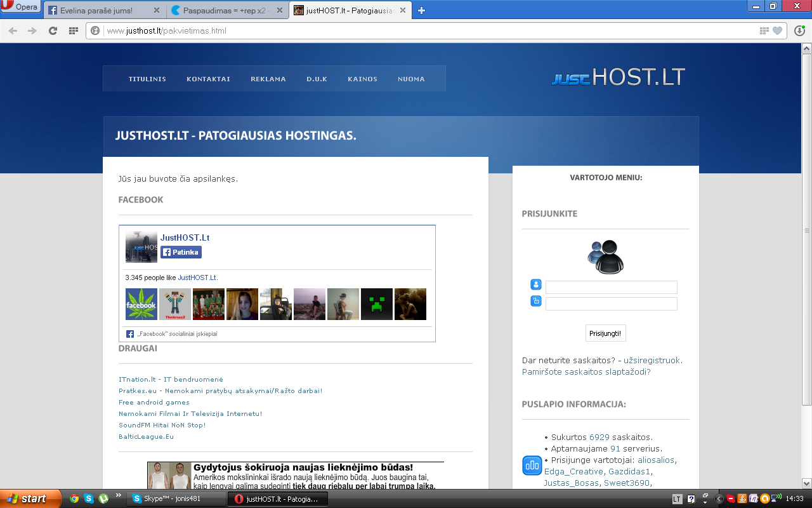Click the Minecraft character profile picture

174,304
